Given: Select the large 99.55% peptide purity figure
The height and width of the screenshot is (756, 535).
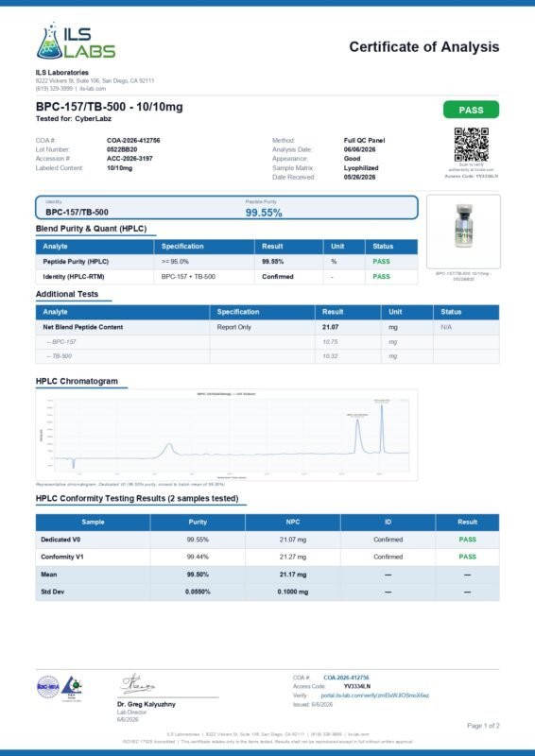Looking at the screenshot, I should tap(264, 213).
